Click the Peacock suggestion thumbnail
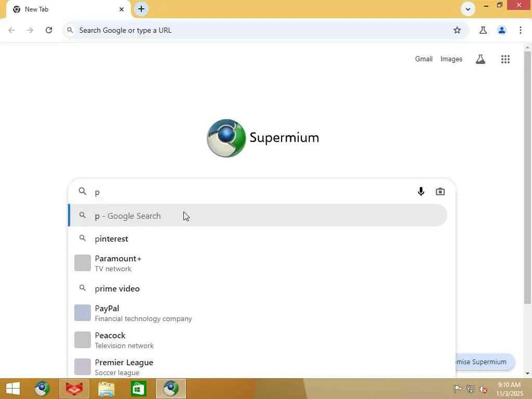 tap(83, 340)
